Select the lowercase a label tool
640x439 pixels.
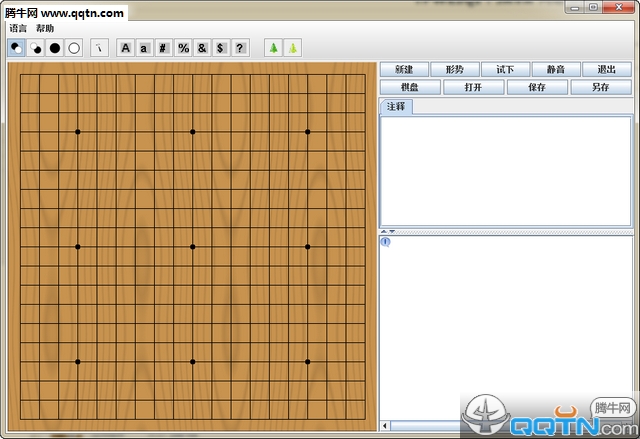coord(144,48)
